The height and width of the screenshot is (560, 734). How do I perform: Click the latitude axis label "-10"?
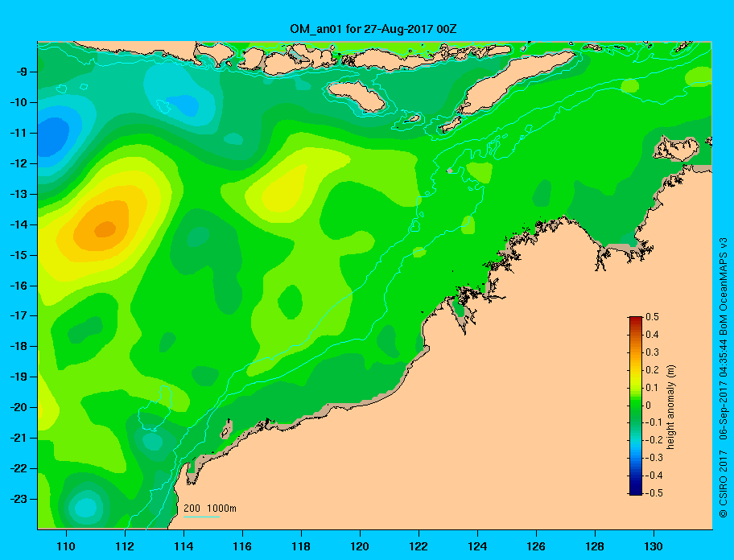click(x=19, y=102)
